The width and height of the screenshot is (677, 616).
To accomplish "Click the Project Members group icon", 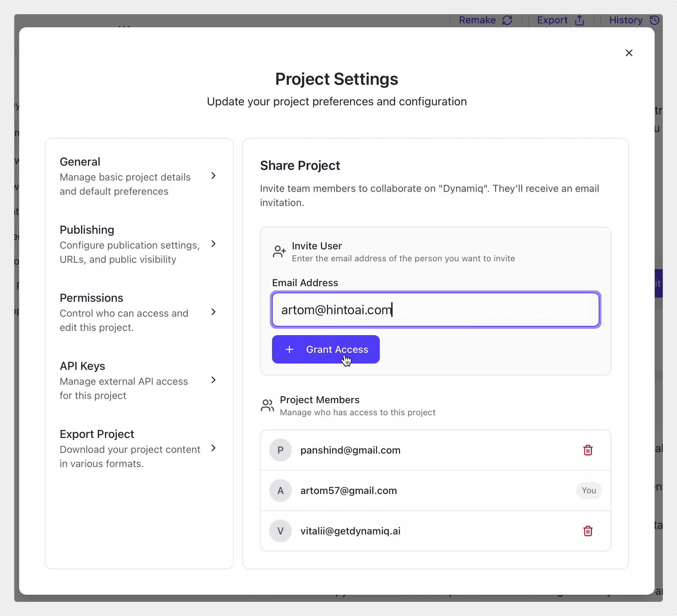I will pyautogui.click(x=267, y=405).
